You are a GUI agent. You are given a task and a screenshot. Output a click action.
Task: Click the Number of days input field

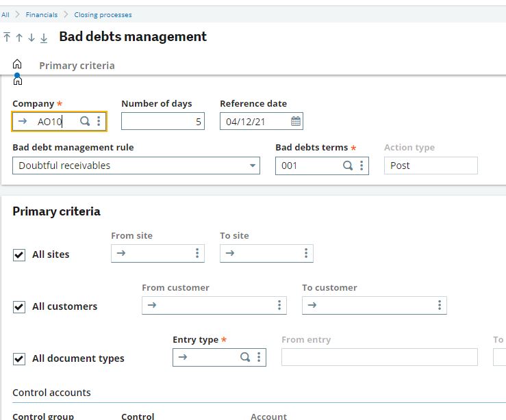point(162,122)
